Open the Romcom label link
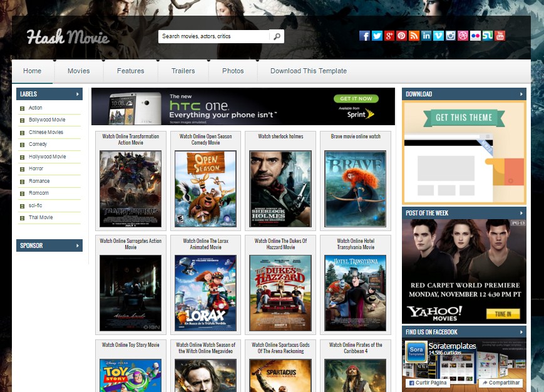 tap(39, 193)
